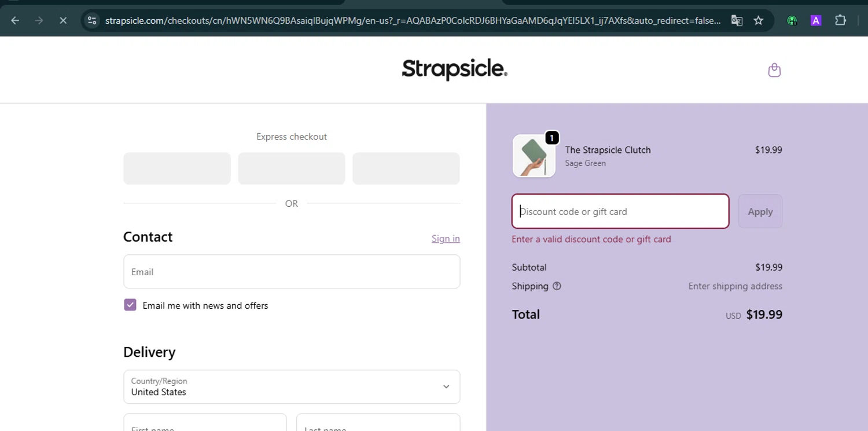The width and height of the screenshot is (868, 431).
Task: Click the discount code error message
Action: pos(591,239)
